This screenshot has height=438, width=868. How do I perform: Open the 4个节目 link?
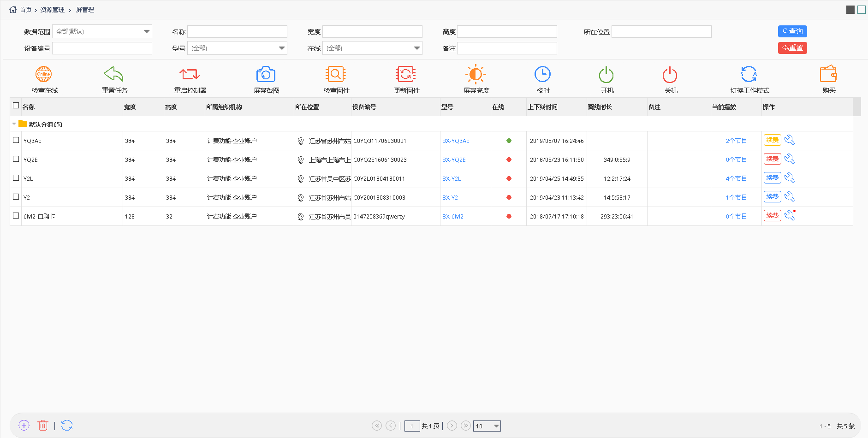(x=736, y=179)
